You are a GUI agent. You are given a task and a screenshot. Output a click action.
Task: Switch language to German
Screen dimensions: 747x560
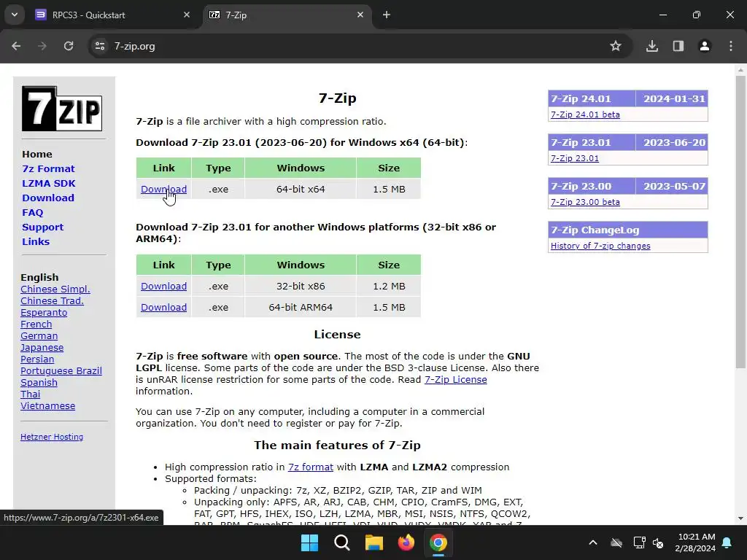[x=39, y=335]
